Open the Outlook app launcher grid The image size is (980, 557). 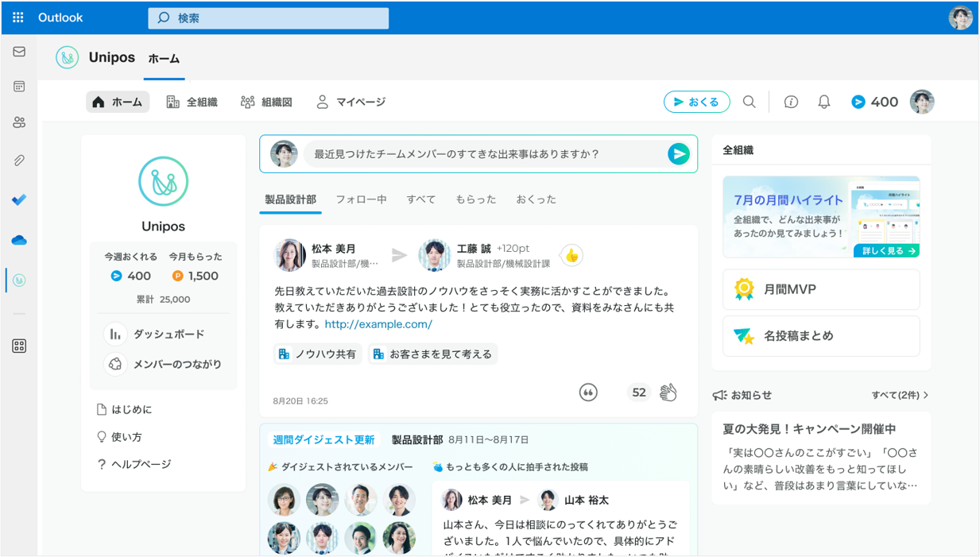pos(18,17)
